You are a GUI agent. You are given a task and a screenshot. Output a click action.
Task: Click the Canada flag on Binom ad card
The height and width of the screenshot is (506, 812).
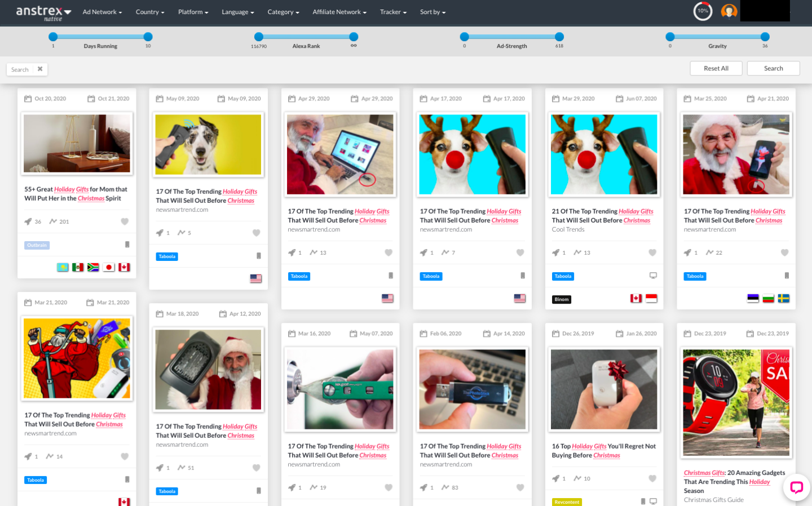pos(636,299)
